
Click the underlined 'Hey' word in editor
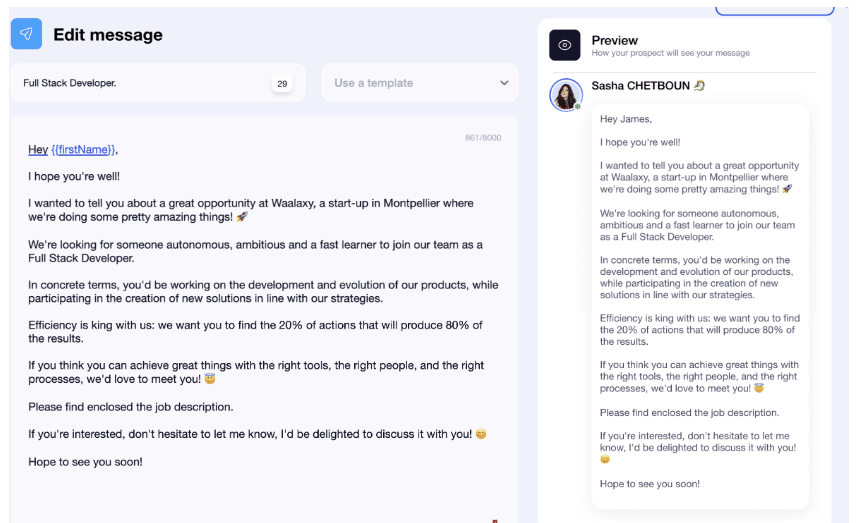coord(38,150)
